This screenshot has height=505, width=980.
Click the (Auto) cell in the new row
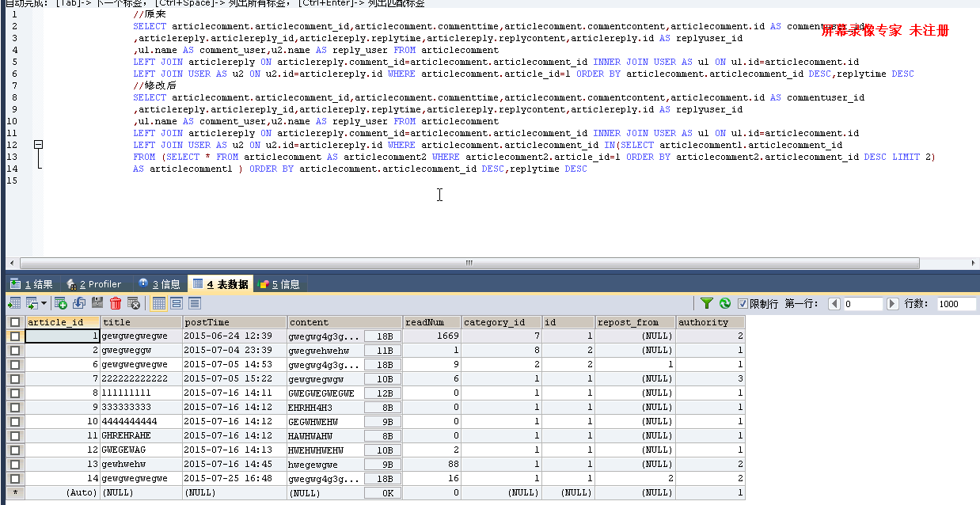pyautogui.click(x=63, y=493)
